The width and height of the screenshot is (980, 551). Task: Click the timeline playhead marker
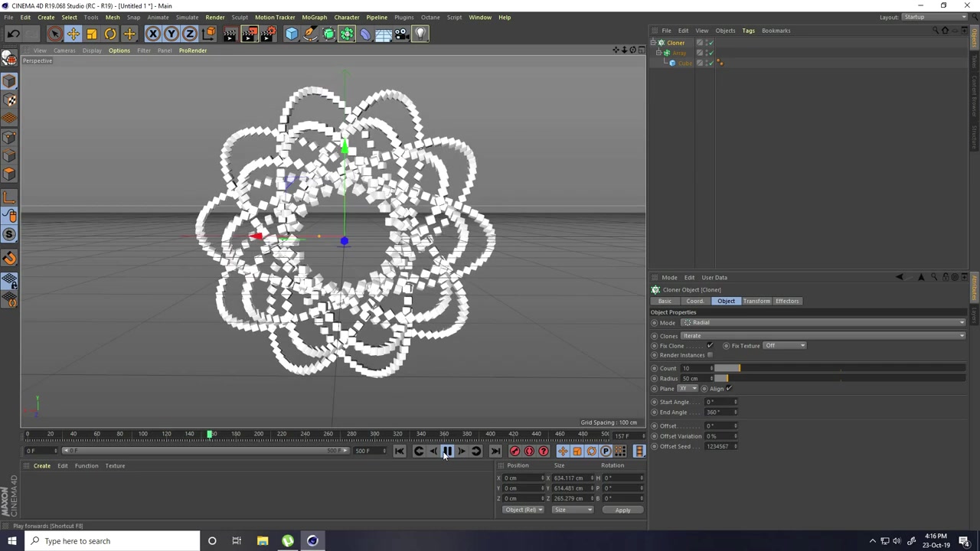tap(210, 434)
